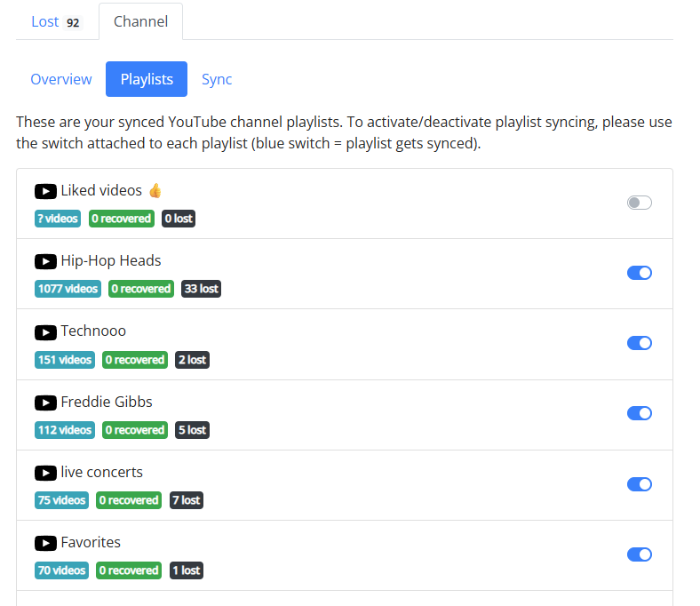
Task: Click the '151 videos' badge
Action: point(65,360)
